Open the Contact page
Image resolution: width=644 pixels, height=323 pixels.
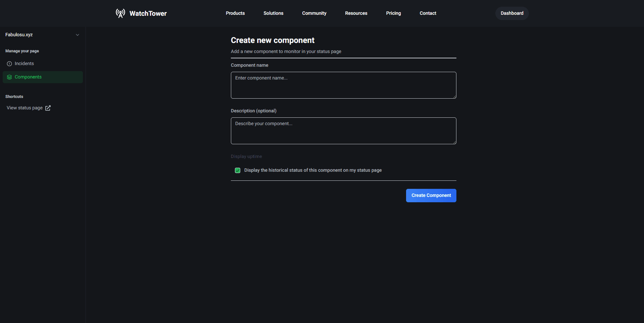click(x=428, y=13)
